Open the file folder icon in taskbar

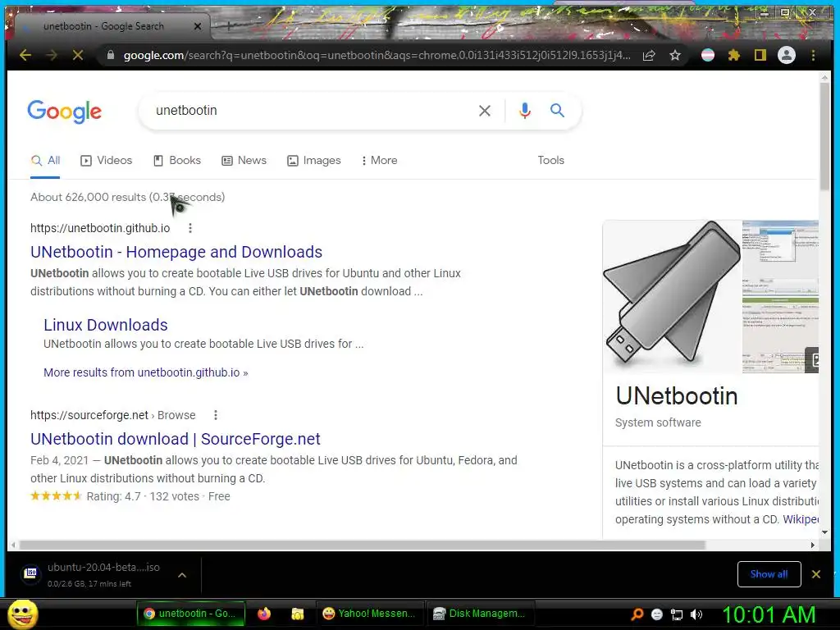click(x=297, y=614)
